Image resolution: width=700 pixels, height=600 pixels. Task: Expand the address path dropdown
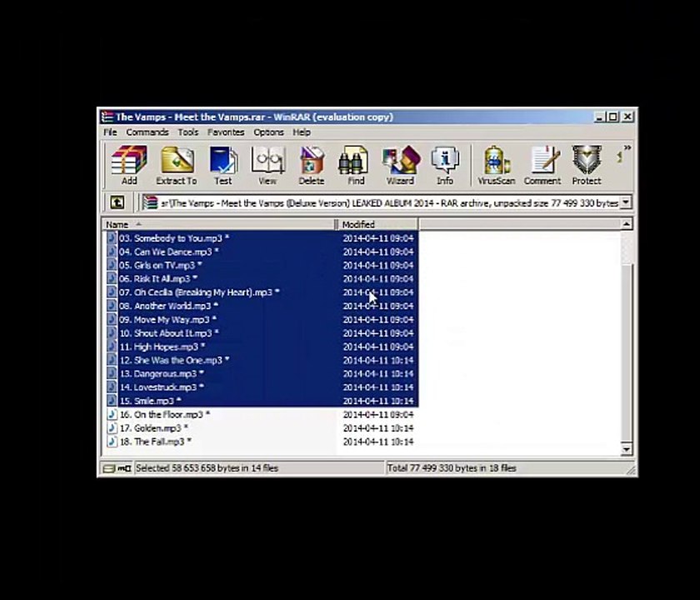point(626,202)
